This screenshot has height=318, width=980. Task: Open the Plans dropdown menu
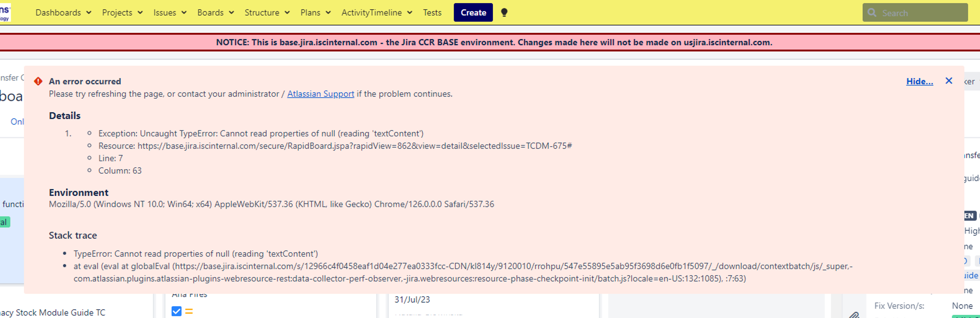pos(316,13)
